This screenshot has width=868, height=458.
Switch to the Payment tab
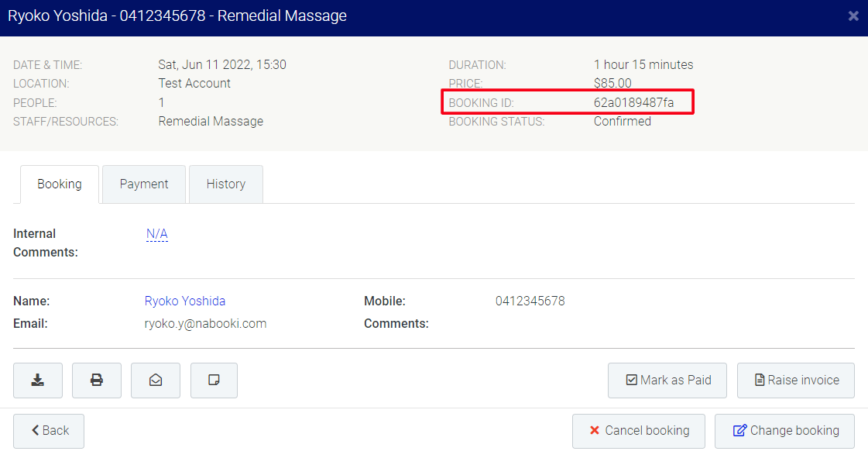(143, 184)
